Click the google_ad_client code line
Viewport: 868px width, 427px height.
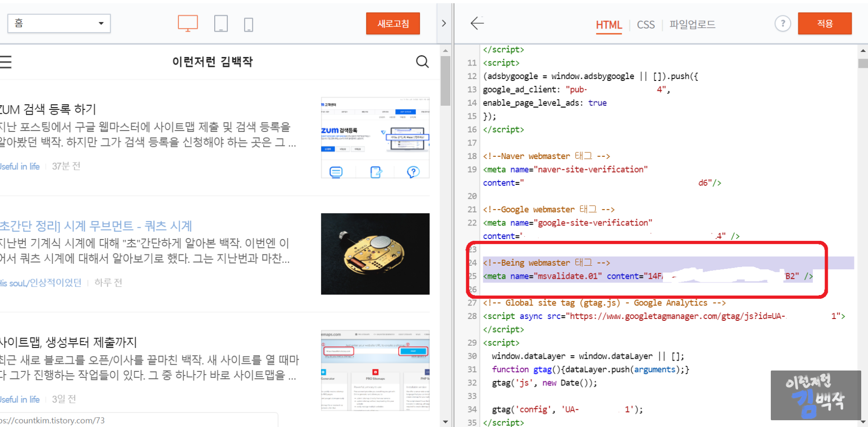[x=576, y=89]
